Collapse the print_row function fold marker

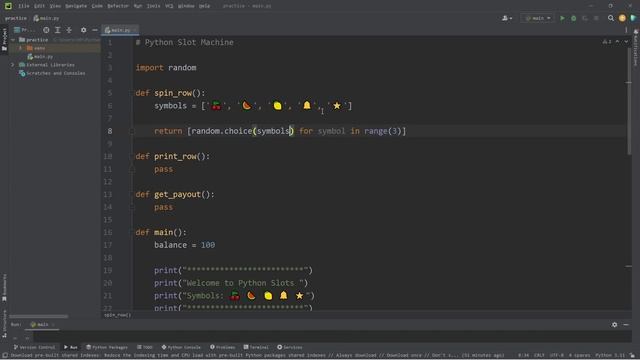132,156
